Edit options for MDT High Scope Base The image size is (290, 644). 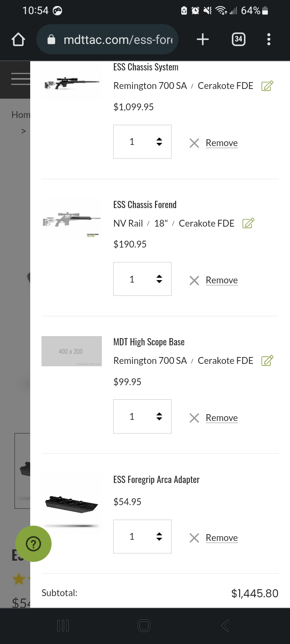267,361
